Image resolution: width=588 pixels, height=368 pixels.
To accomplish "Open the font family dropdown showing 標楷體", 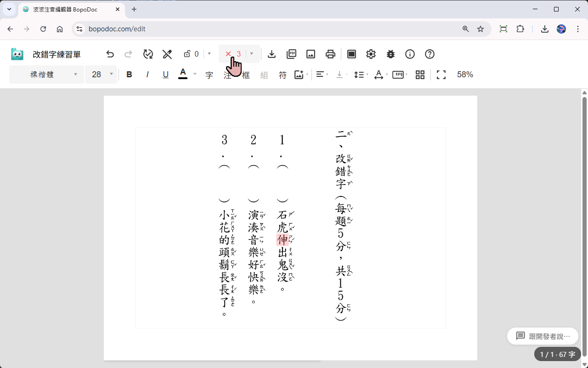I will [46, 74].
